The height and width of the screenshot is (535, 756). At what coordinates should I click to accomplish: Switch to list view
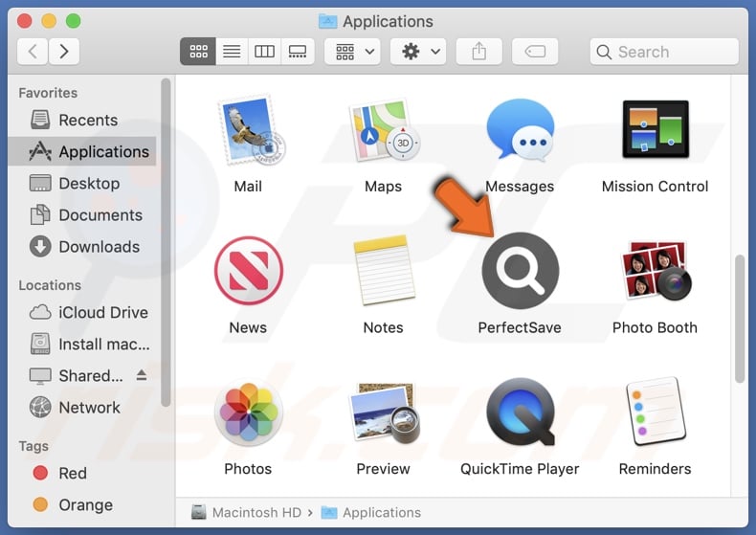(232, 51)
